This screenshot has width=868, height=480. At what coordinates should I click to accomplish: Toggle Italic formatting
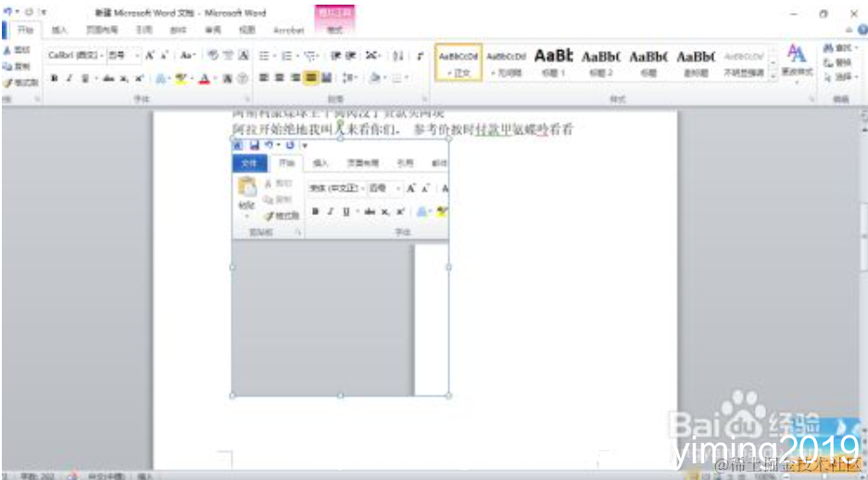69,79
